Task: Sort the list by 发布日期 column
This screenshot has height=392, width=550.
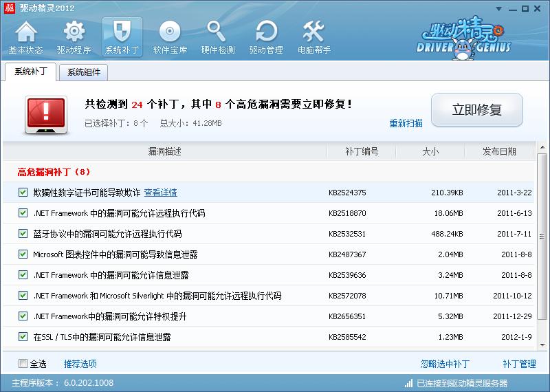Action: 498,151
